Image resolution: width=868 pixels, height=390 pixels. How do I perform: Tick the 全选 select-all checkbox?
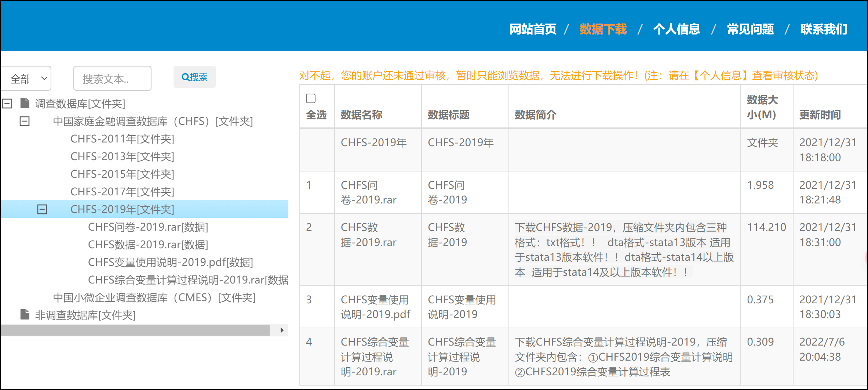tap(311, 98)
